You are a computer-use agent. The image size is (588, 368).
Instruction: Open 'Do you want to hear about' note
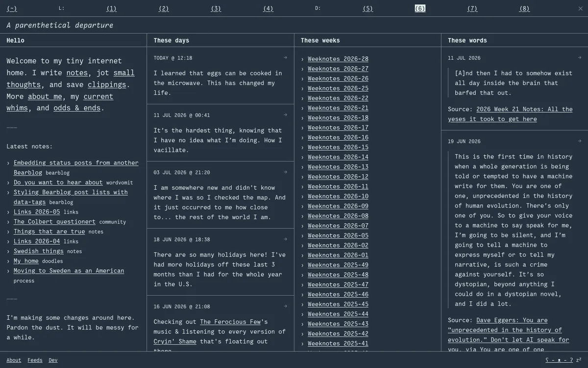click(x=58, y=182)
